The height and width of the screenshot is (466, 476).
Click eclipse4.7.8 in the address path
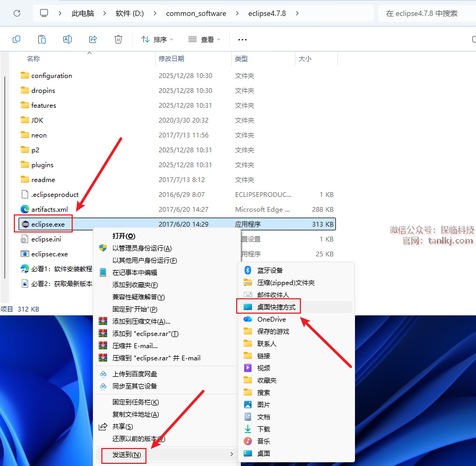coord(267,13)
